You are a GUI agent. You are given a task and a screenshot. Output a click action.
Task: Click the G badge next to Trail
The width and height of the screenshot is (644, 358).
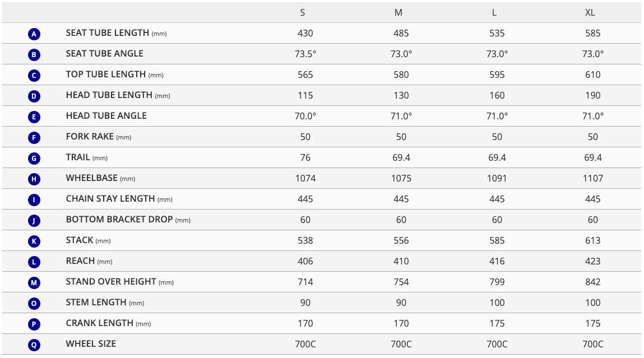(x=34, y=158)
